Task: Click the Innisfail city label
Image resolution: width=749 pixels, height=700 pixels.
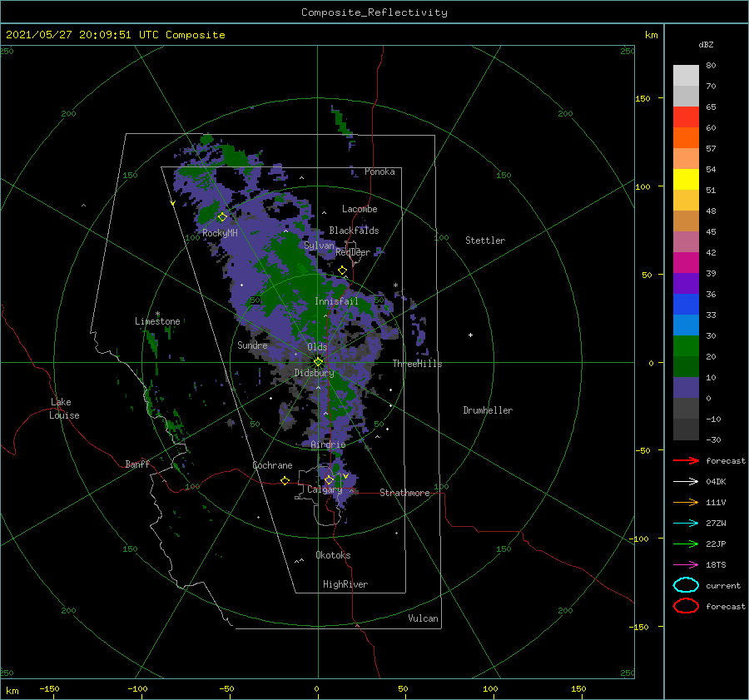Action: (336, 301)
